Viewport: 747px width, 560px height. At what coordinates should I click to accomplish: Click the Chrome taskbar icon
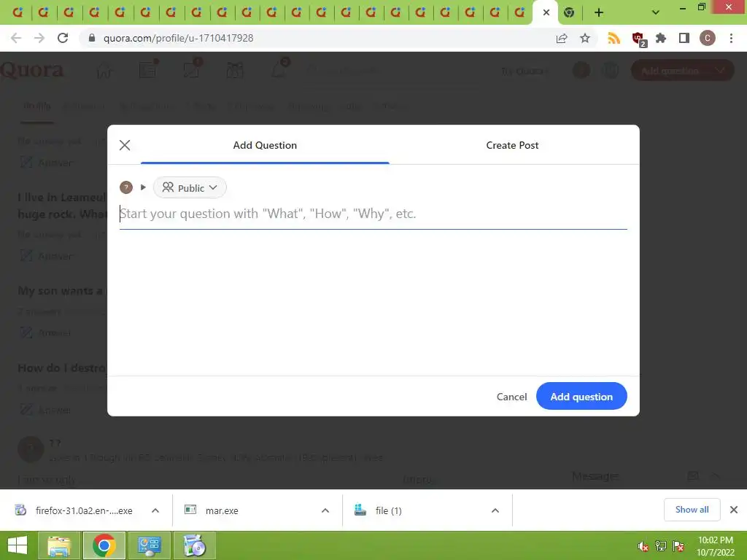click(104, 545)
